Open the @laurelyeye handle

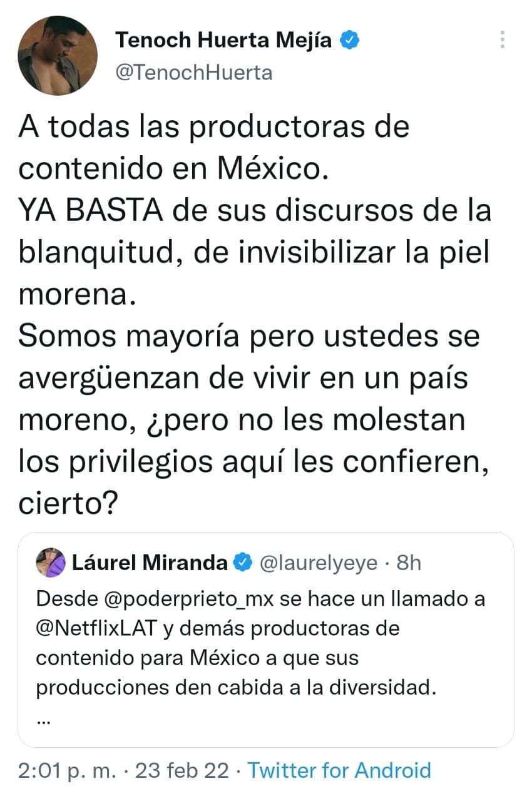tap(318, 563)
